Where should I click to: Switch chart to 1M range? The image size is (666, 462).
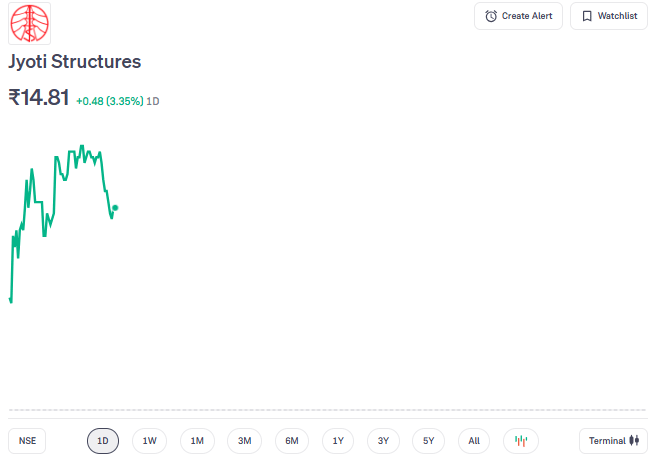pyautogui.click(x=197, y=441)
